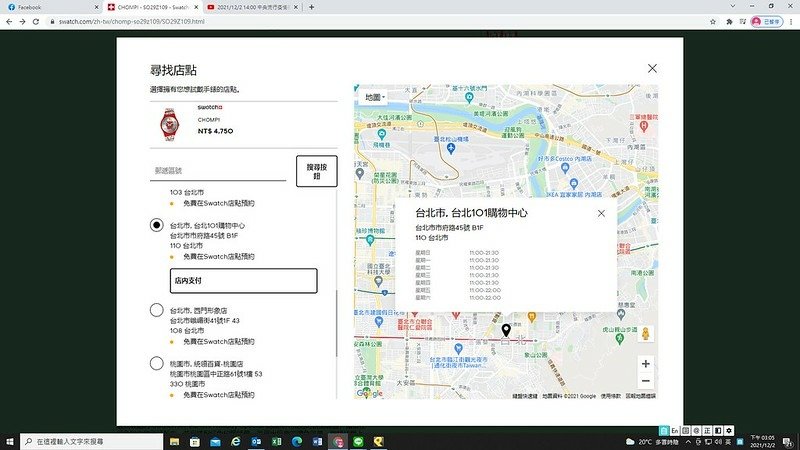This screenshot has width=800, height=450.
Task: Close the YouTube tab
Action: click(296, 7)
